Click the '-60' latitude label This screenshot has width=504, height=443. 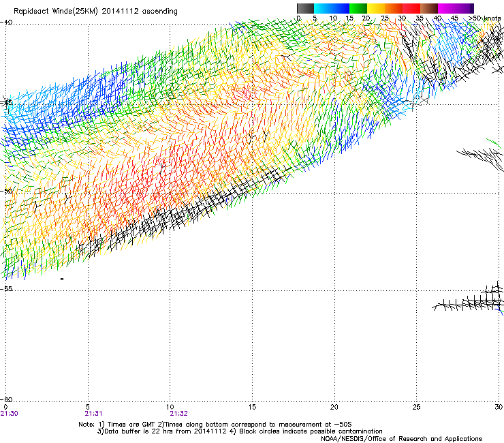point(6,399)
